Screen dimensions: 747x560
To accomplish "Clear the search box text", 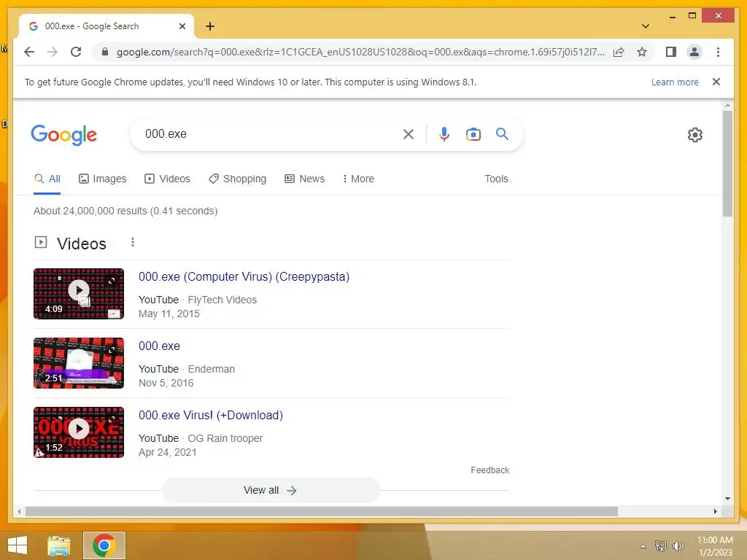I will click(409, 134).
